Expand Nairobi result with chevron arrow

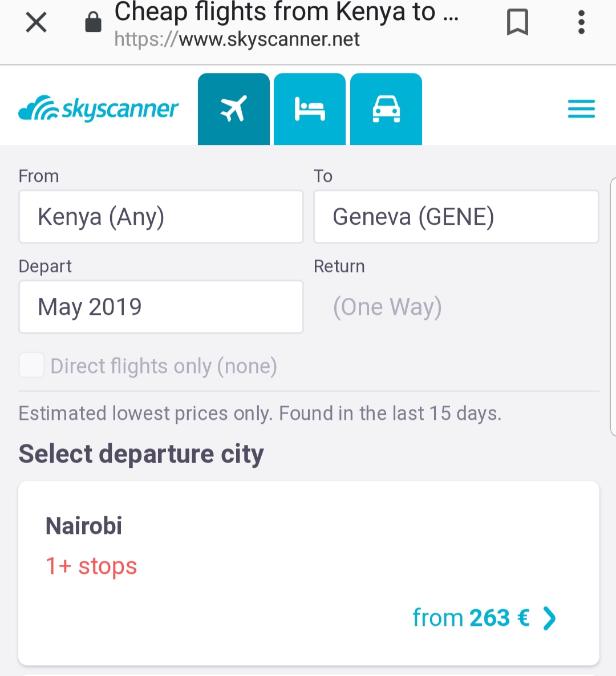point(549,618)
